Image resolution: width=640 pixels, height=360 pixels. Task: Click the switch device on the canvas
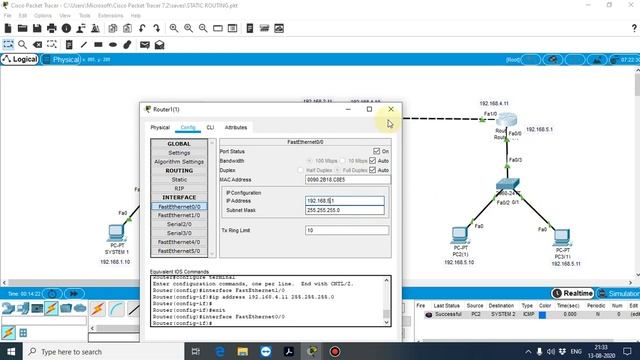[508, 184]
